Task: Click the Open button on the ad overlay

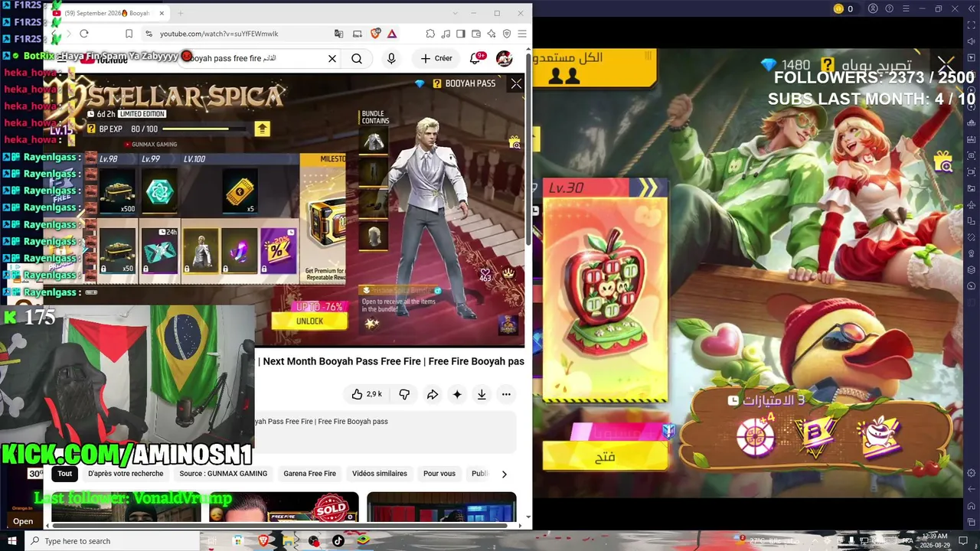Action: coord(23,521)
